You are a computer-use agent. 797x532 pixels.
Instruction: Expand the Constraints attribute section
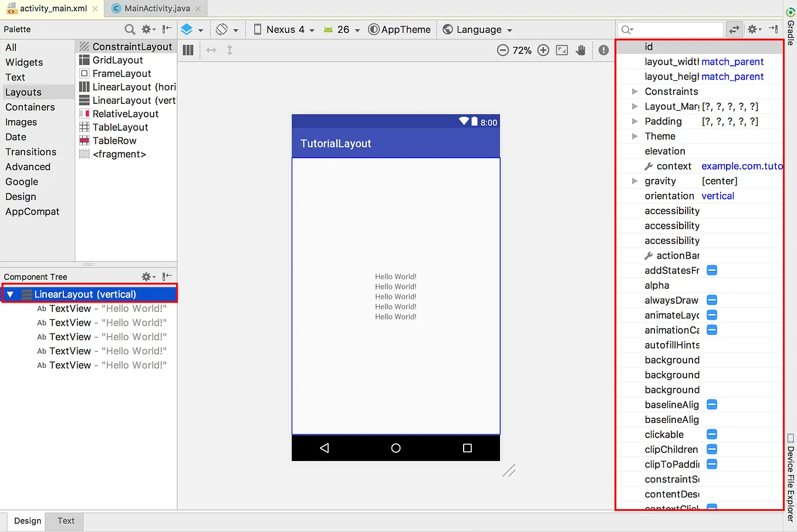point(634,91)
